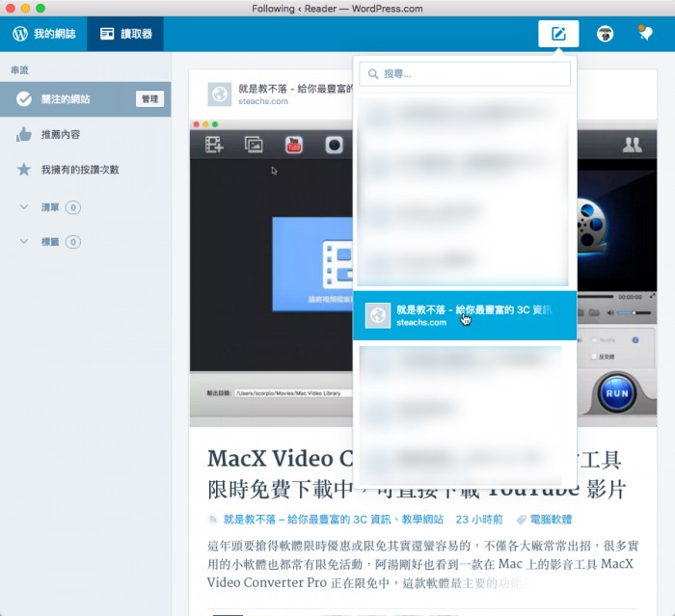The image size is (675, 616).
Task: Select steachs.com site in the dropdown list
Action: [x=465, y=315]
